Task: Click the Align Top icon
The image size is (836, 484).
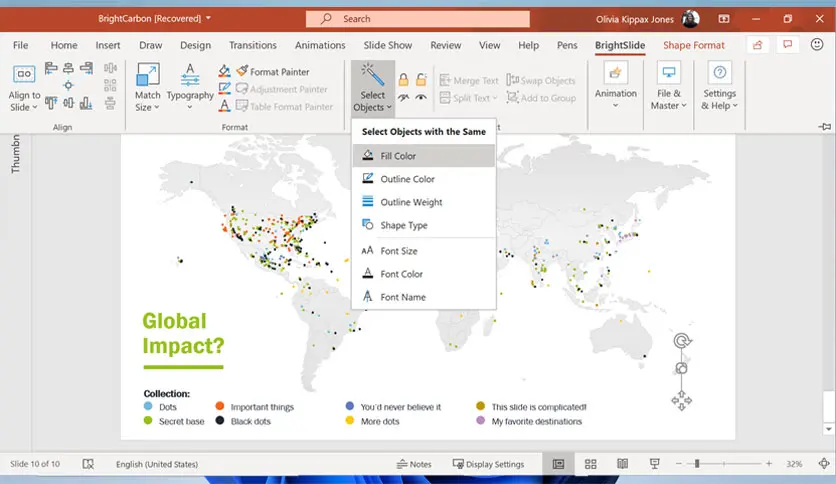Action: [51, 102]
